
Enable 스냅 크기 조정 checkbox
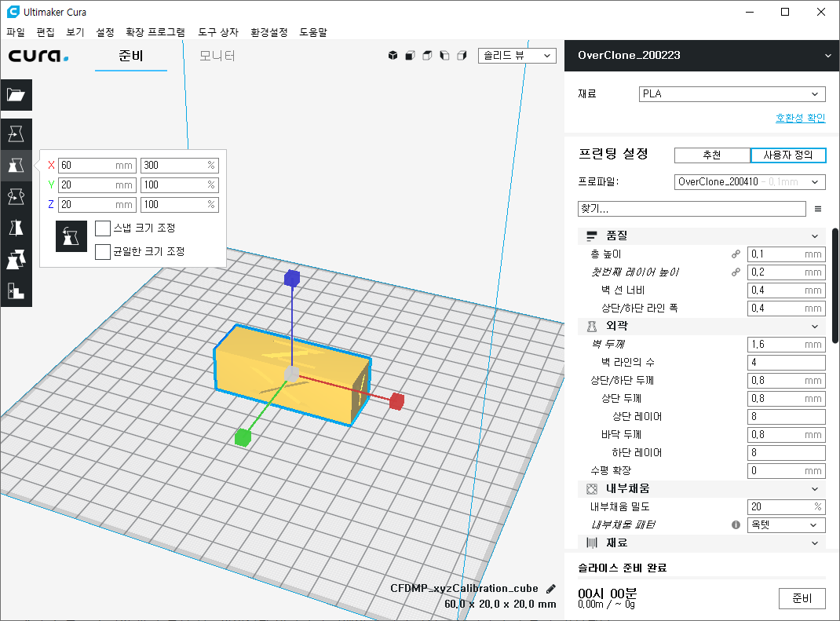103,228
